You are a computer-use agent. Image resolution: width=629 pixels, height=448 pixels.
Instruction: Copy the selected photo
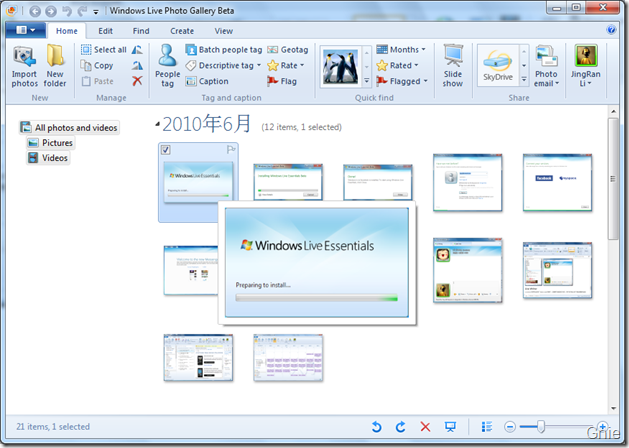click(97, 65)
